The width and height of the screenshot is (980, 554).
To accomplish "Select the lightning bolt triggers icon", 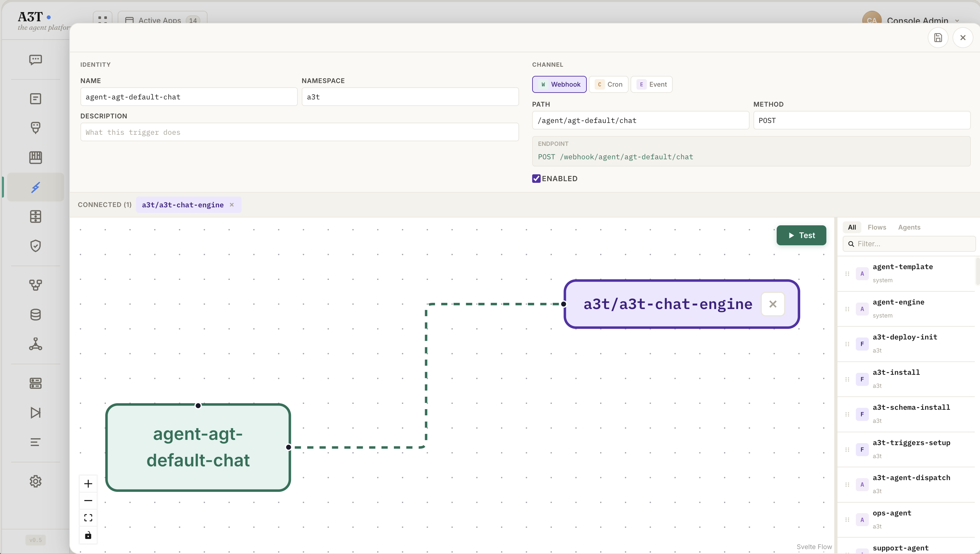I will click(x=35, y=187).
